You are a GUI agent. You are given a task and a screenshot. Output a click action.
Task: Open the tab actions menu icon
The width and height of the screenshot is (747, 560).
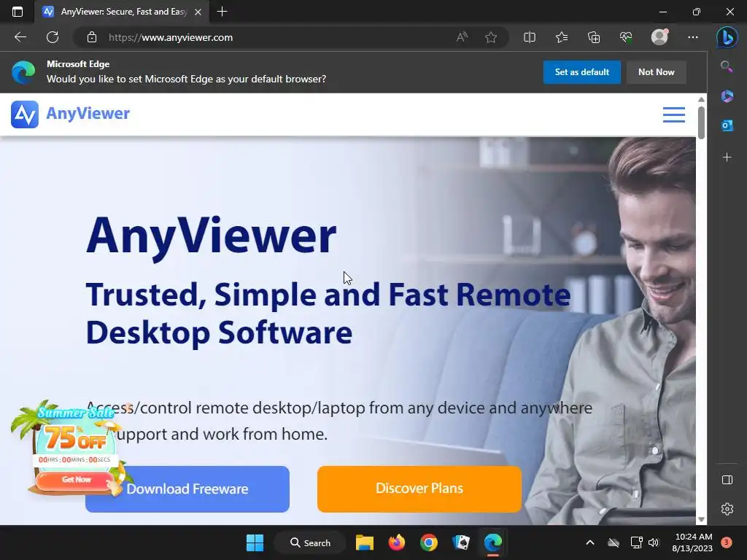pyautogui.click(x=18, y=12)
